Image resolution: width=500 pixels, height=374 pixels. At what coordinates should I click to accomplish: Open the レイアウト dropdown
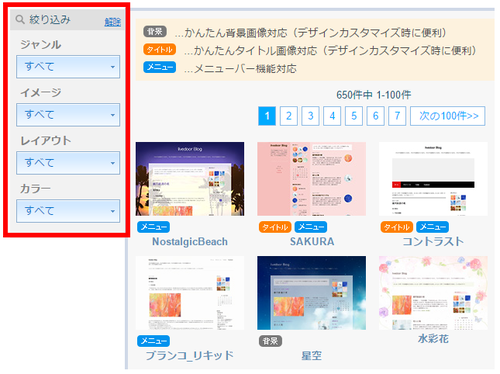coord(68,163)
